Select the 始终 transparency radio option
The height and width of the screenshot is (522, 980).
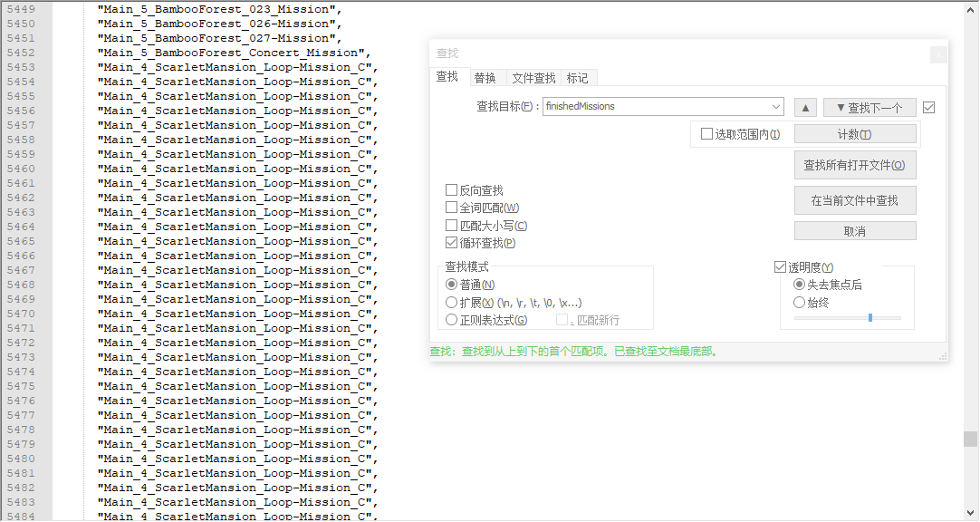799,303
